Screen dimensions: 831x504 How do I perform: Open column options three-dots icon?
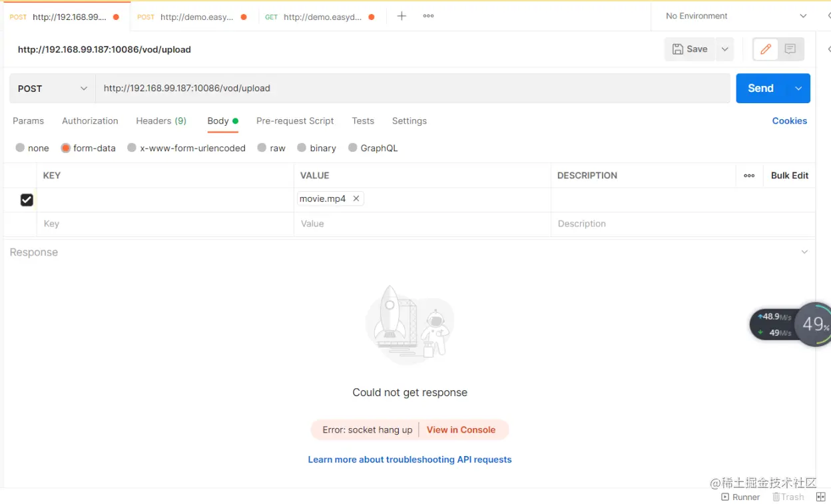click(749, 176)
